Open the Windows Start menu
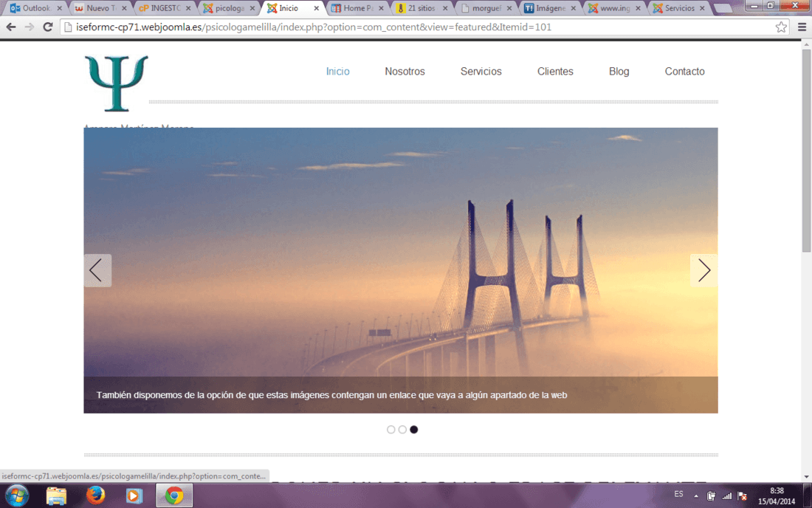The width and height of the screenshot is (812, 508). (16, 495)
